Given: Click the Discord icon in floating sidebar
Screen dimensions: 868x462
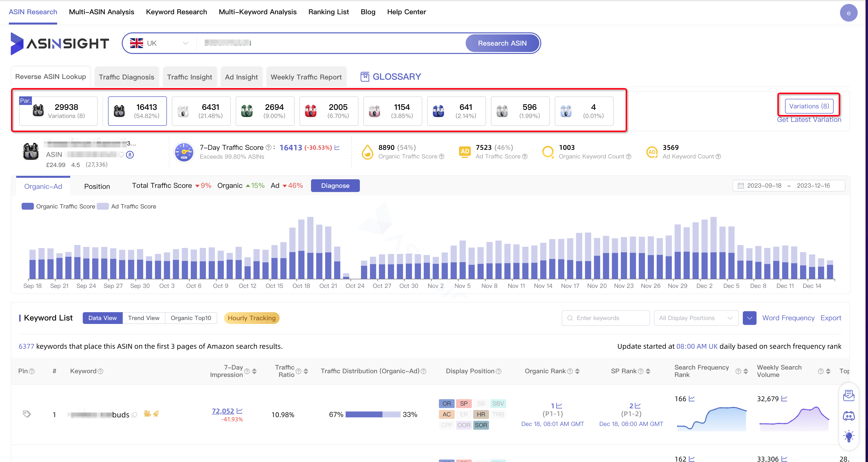Looking at the screenshot, I should coord(848,416).
